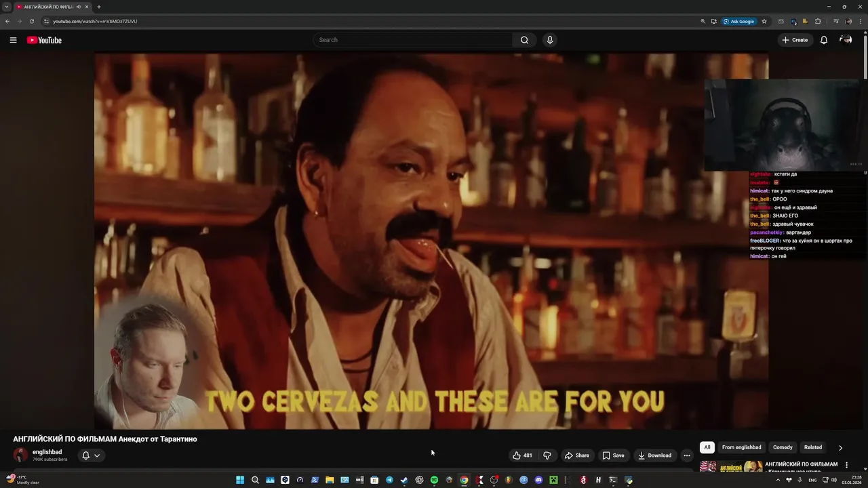Viewport: 868px width, 488px height.
Task: Open the ENG language switcher in tray
Action: (x=812, y=480)
